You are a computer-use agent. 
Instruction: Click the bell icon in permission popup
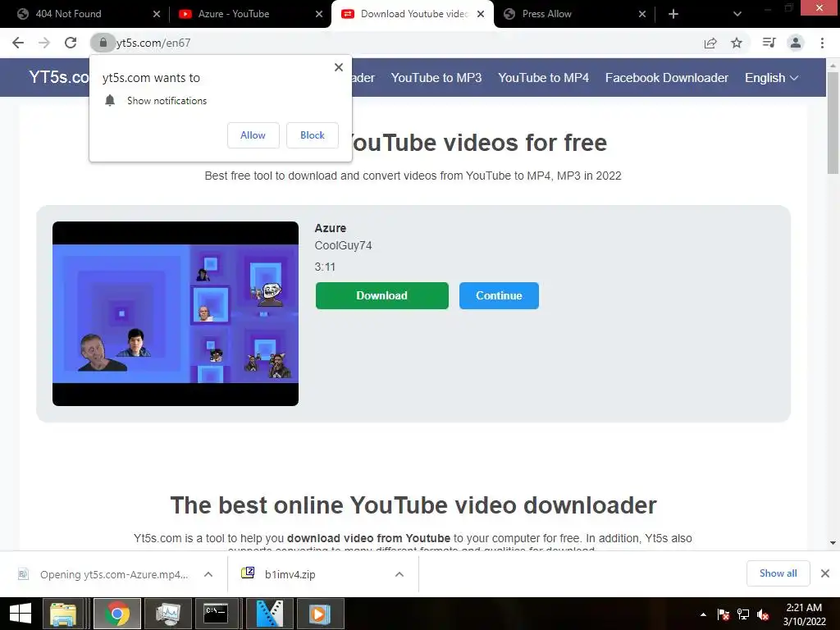pyautogui.click(x=110, y=101)
